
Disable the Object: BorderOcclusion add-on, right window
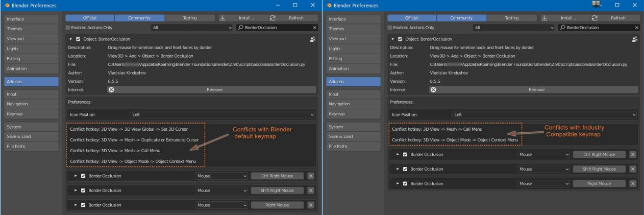pos(400,39)
